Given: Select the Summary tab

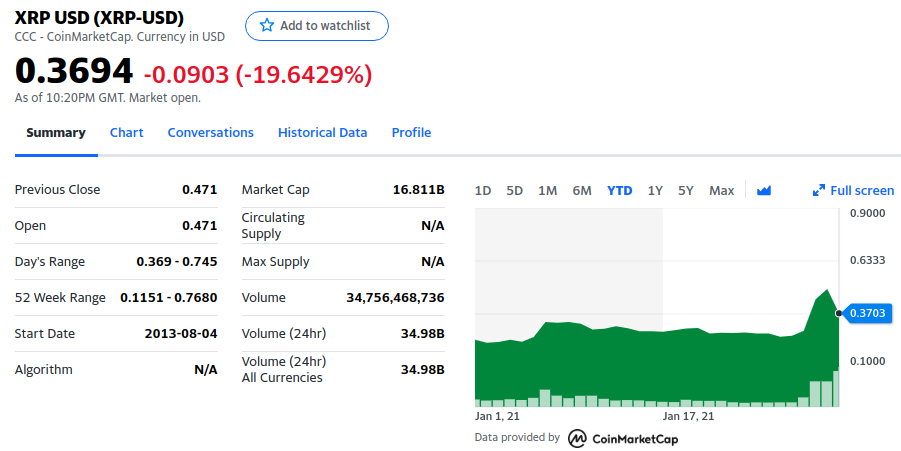Looking at the screenshot, I should (x=56, y=133).
